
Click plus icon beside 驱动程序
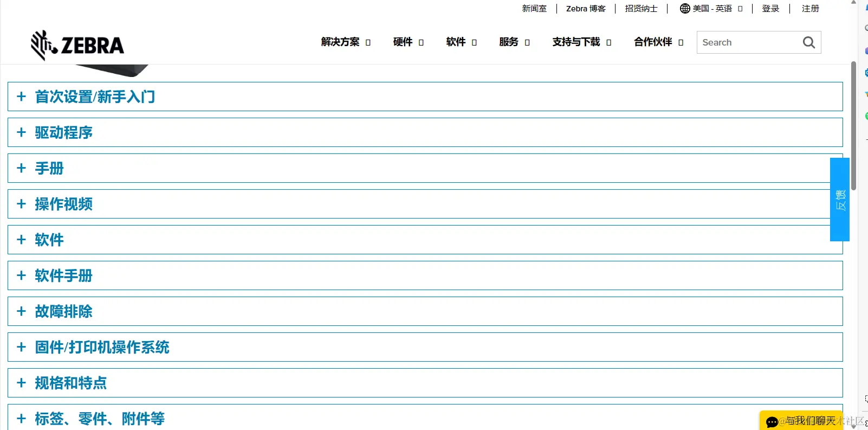[22, 132]
